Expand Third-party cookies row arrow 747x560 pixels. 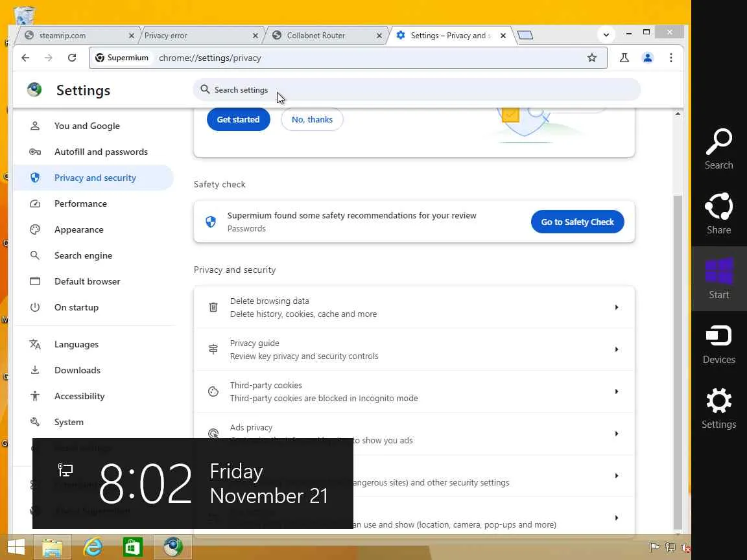tap(617, 391)
